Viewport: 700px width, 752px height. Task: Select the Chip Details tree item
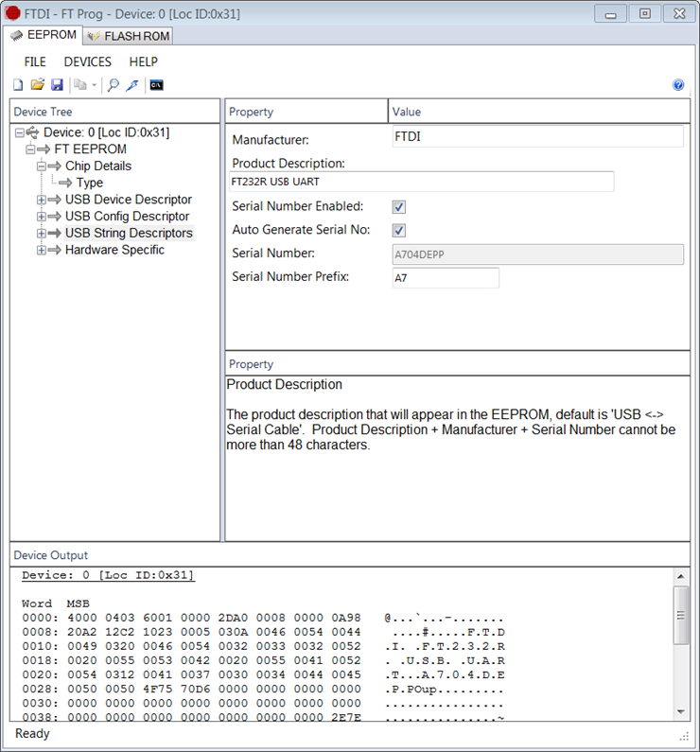[98, 166]
